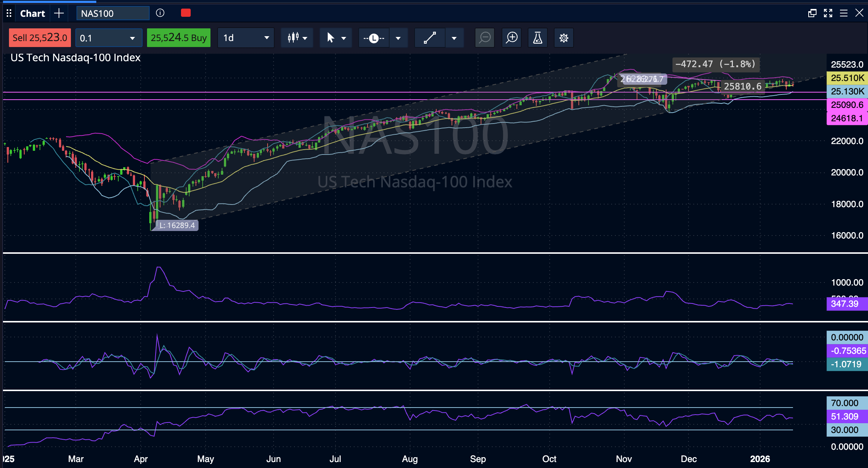Select the trendline drawing tool

[x=430, y=37]
